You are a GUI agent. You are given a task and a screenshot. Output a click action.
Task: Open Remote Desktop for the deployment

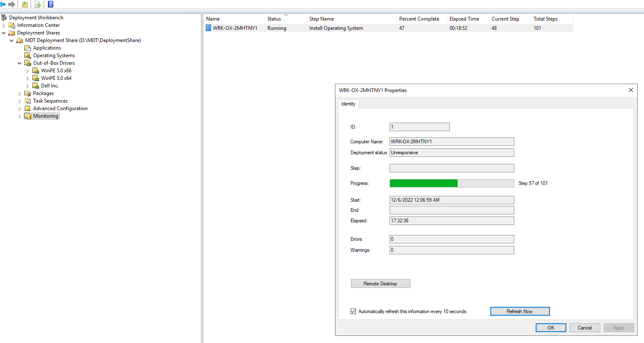pyautogui.click(x=380, y=283)
